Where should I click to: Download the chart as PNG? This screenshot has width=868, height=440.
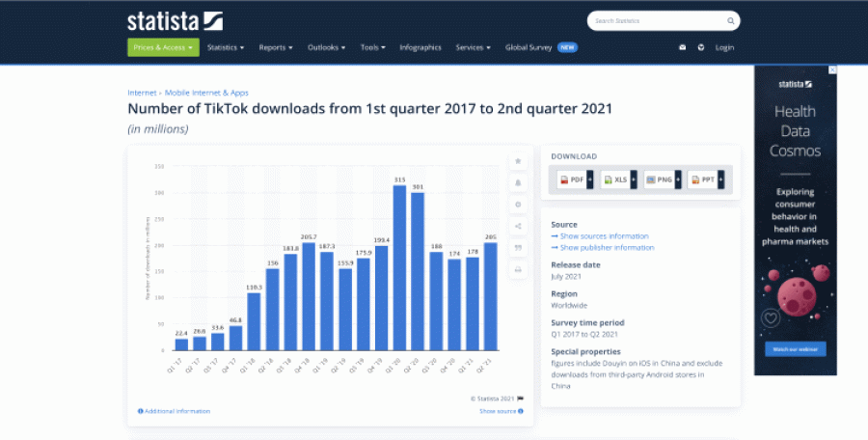(x=662, y=179)
